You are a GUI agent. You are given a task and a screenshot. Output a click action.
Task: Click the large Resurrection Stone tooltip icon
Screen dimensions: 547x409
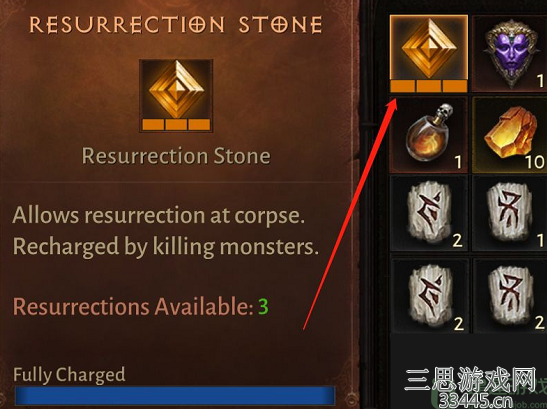click(176, 96)
